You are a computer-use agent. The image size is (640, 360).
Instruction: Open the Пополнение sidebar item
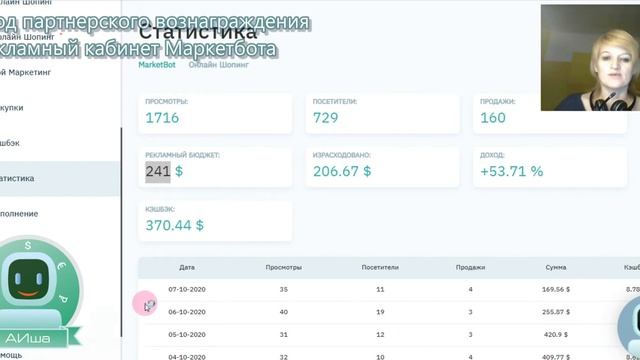[19, 214]
